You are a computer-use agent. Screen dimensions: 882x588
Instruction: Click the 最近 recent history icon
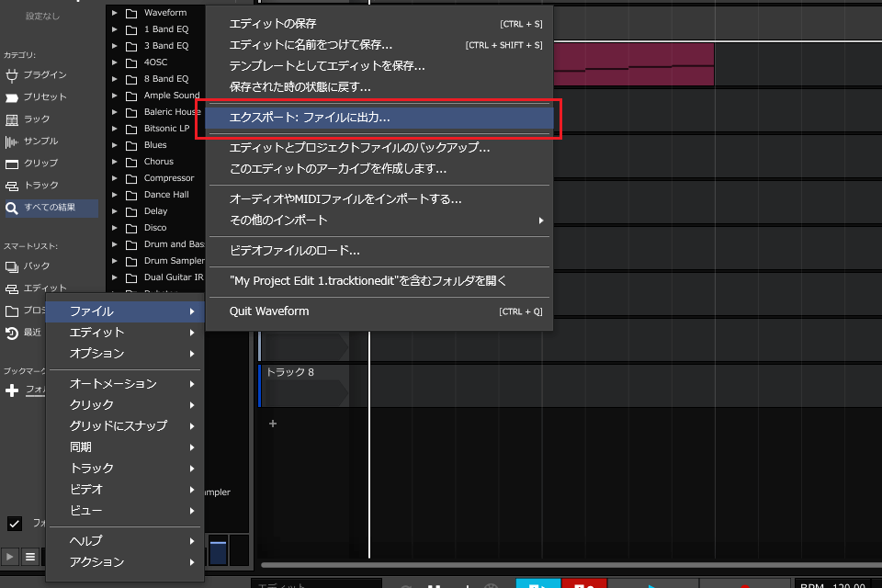pos(12,333)
